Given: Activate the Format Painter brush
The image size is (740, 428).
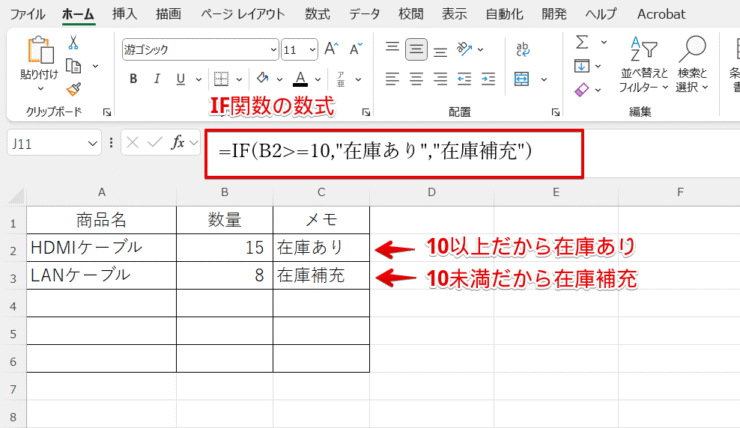Looking at the screenshot, I should 74,89.
